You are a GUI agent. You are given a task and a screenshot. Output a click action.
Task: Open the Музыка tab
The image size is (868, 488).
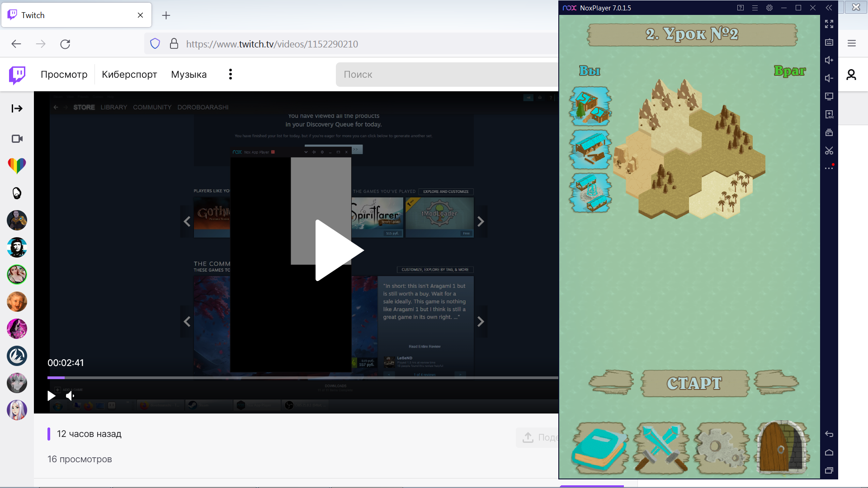pos(189,75)
